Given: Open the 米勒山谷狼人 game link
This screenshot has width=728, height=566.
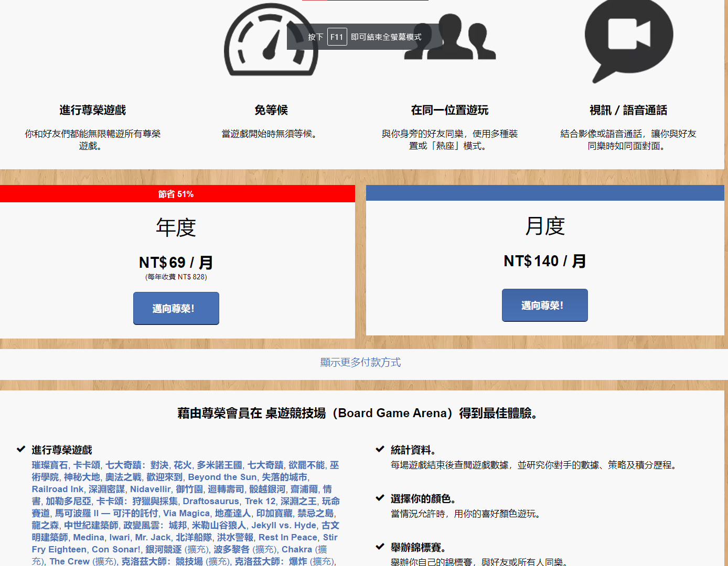Looking at the screenshot, I should point(219,525).
